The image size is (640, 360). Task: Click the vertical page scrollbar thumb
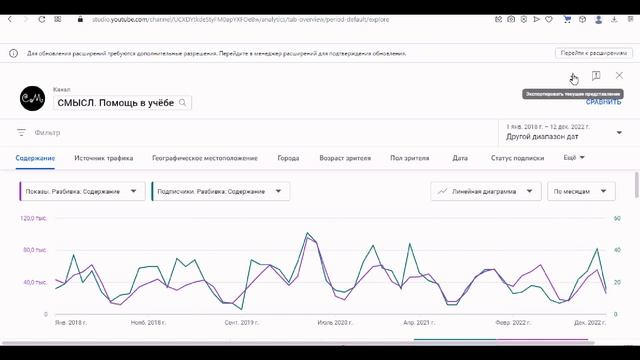[636, 184]
